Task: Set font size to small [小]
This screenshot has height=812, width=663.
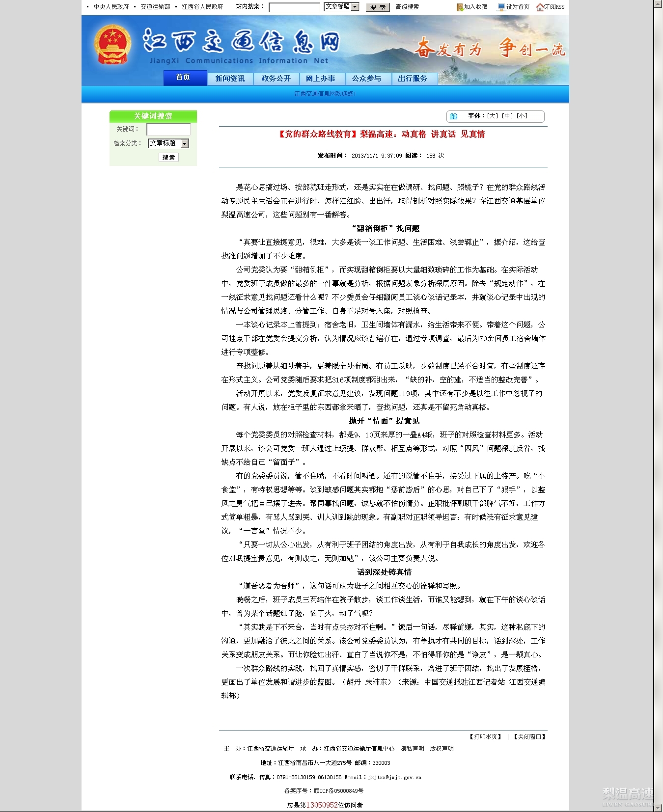Action: [x=522, y=116]
